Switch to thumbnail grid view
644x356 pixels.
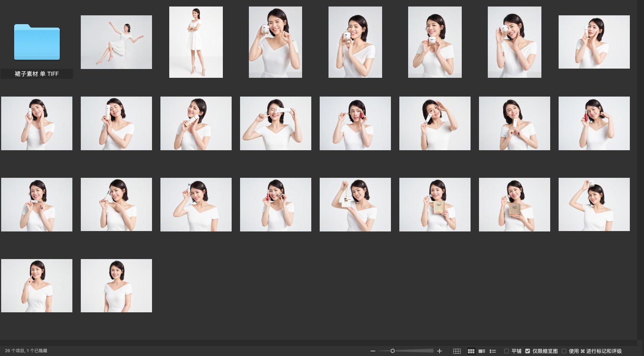tap(471, 351)
